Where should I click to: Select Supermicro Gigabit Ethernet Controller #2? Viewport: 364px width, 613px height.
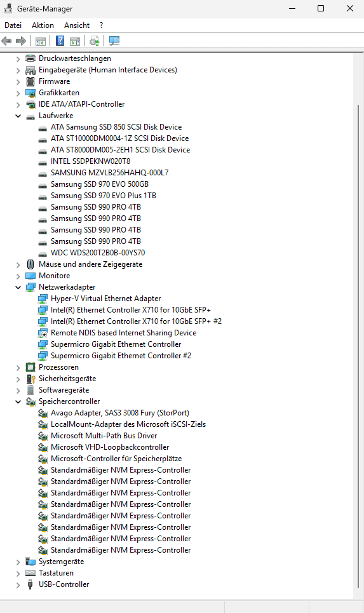[121, 356]
